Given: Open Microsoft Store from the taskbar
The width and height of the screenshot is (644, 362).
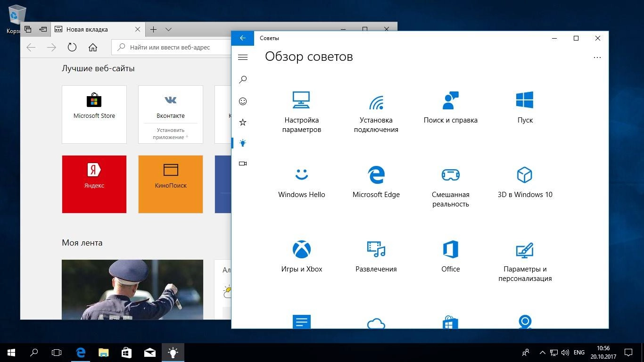Looking at the screenshot, I should click(x=126, y=352).
